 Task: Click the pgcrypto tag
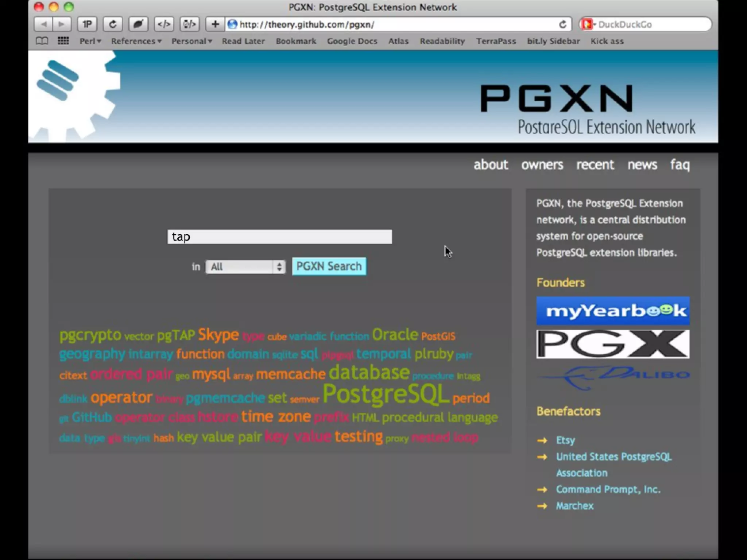coord(90,335)
